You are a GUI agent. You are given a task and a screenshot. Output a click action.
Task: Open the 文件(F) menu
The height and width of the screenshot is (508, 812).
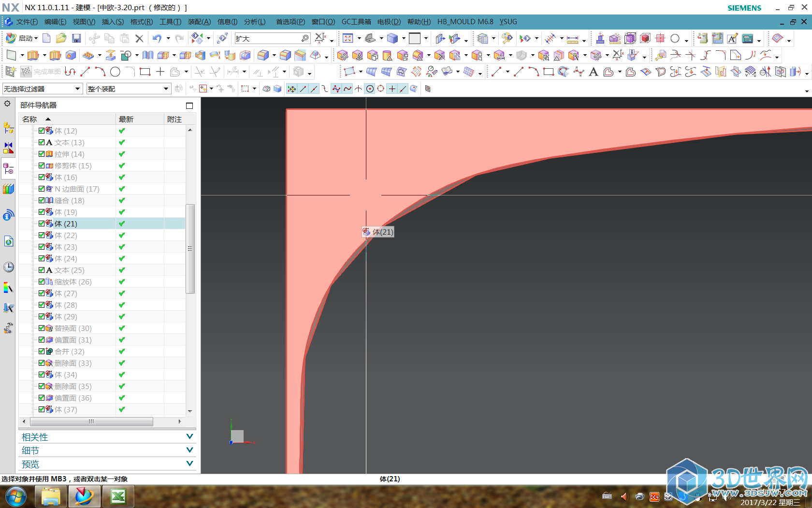click(27, 22)
